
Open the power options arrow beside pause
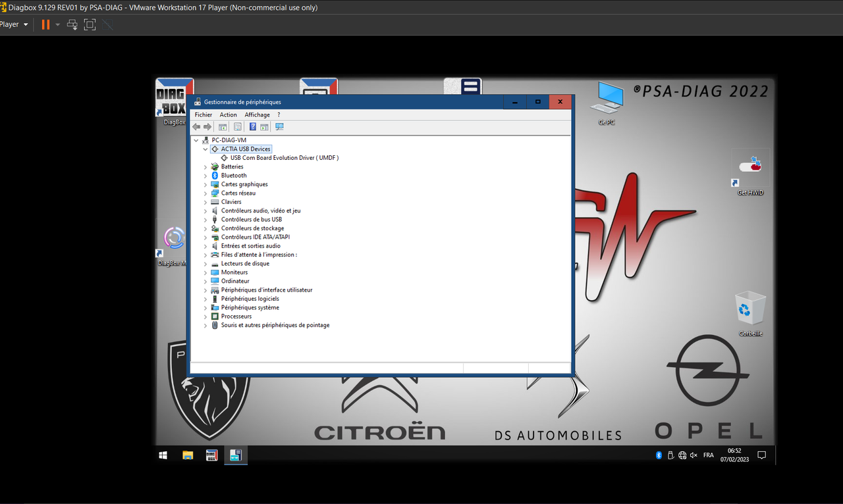click(57, 24)
